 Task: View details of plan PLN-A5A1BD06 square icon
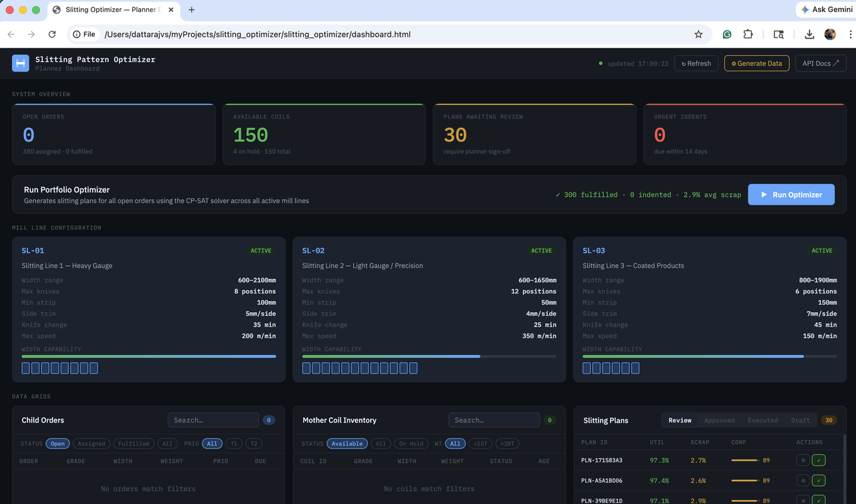(802, 481)
